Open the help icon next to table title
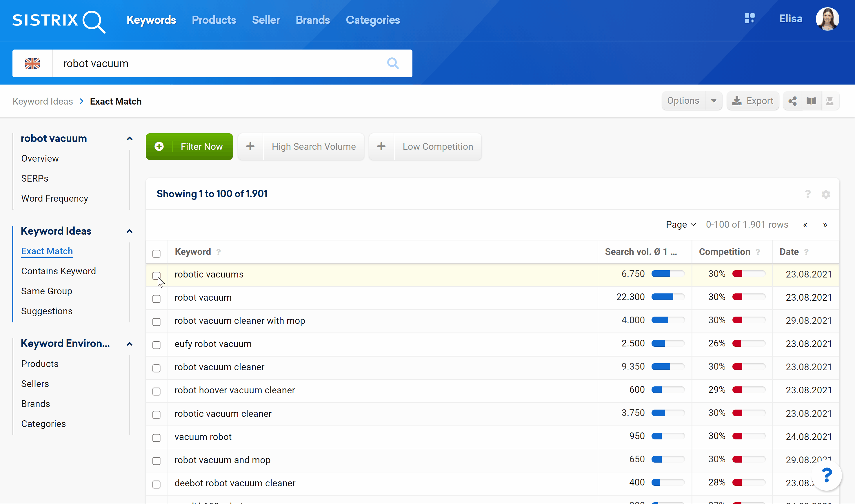The image size is (855, 504). [x=808, y=194]
